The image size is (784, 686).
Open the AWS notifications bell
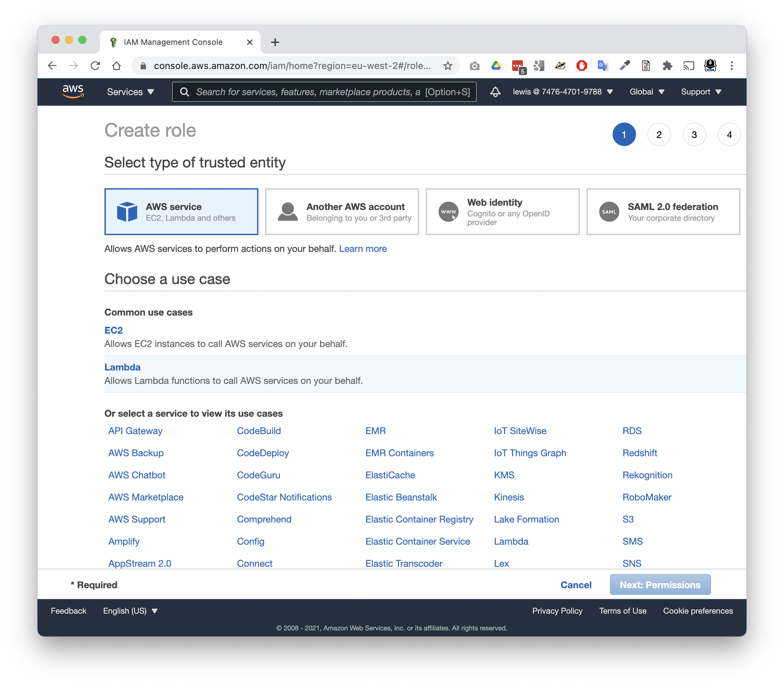(x=495, y=92)
